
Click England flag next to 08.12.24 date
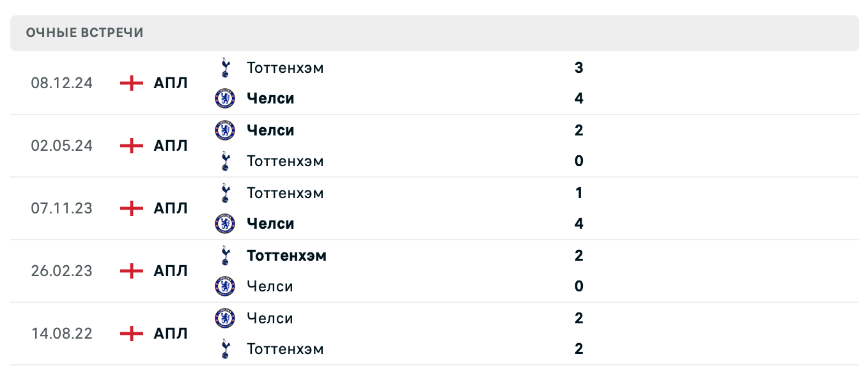(x=131, y=83)
